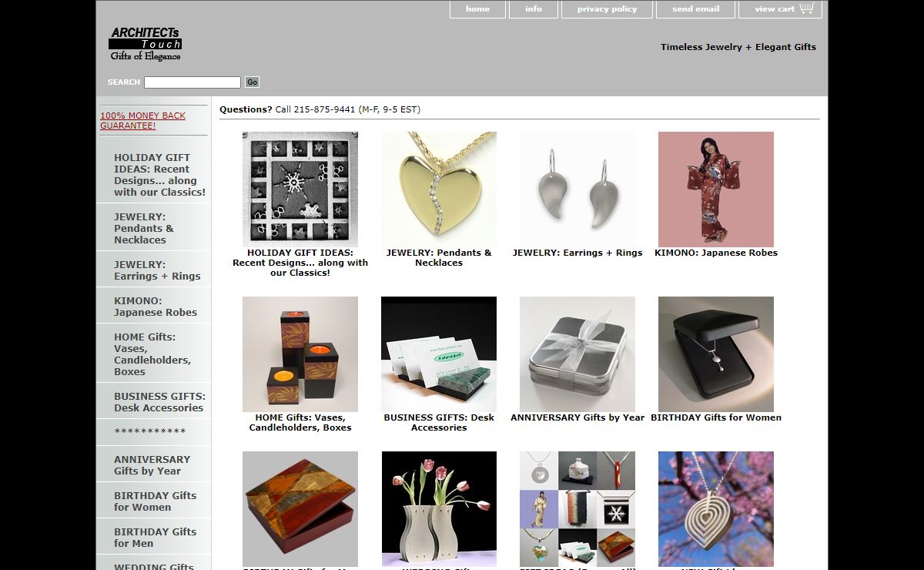Click the ribbon-wrapped tin box thumbnail
Viewport: 924px width, 570px height.
(x=577, y=354)
